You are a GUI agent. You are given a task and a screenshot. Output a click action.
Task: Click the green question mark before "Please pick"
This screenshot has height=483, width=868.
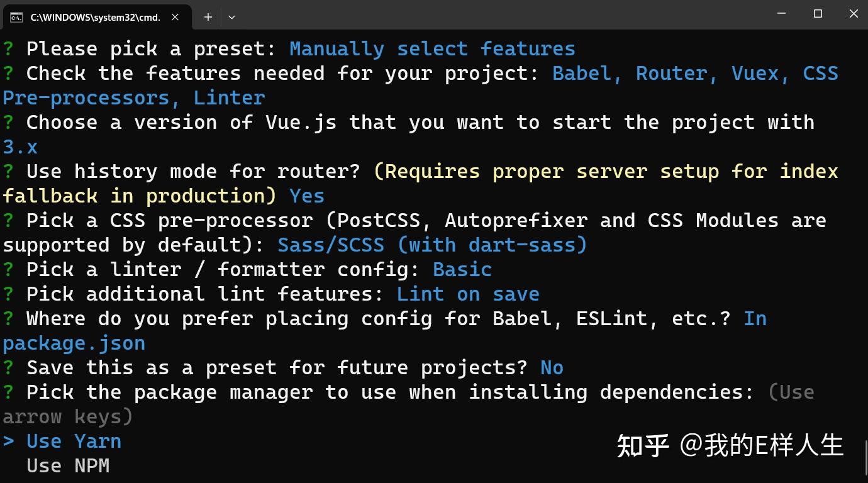coord(8,49)
